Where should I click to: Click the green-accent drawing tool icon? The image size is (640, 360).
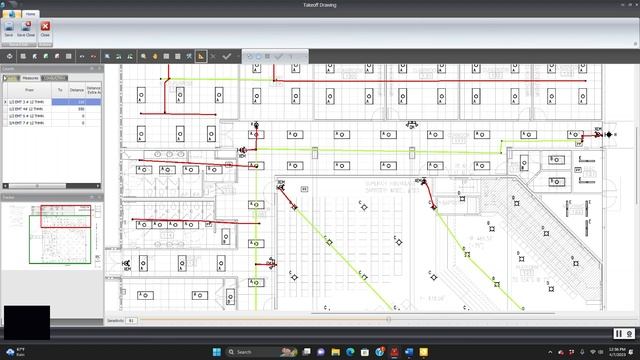[x=46, y=56]
